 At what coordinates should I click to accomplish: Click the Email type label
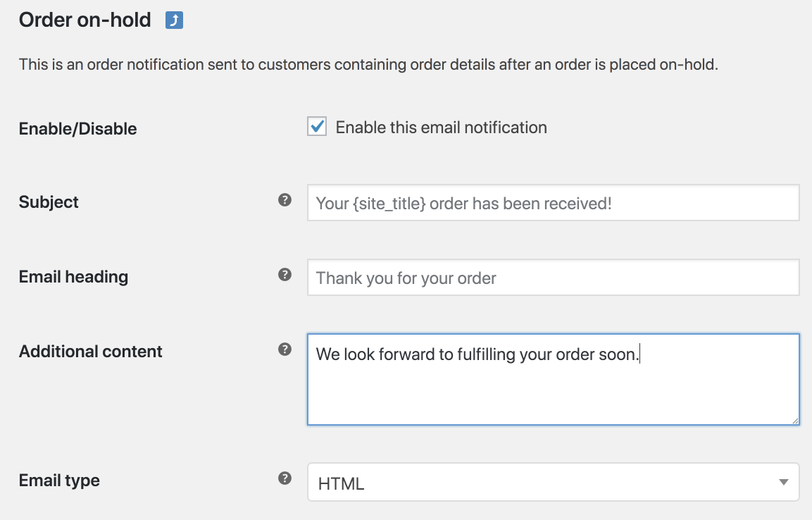pyautogui.click(x=59, y=481)
